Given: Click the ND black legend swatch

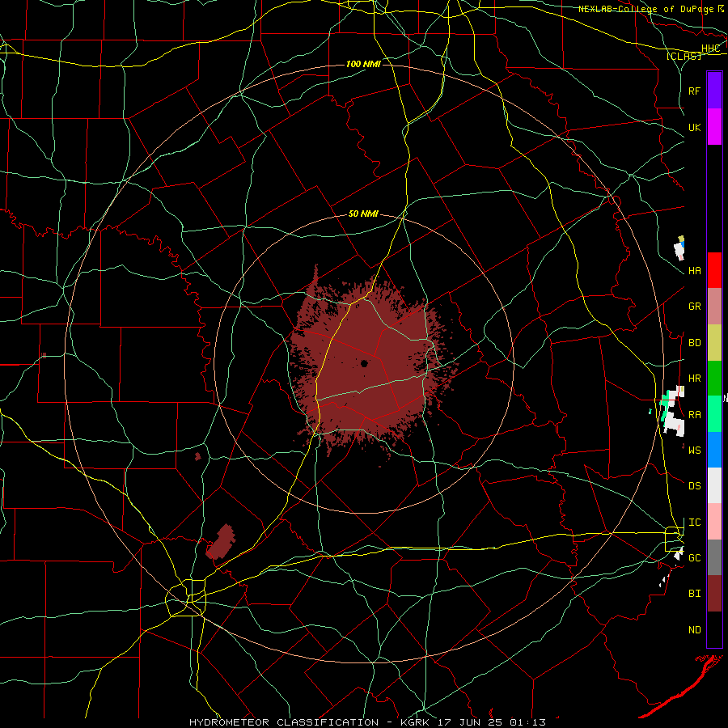Looking at the screenshot, I should click(714, 629).
